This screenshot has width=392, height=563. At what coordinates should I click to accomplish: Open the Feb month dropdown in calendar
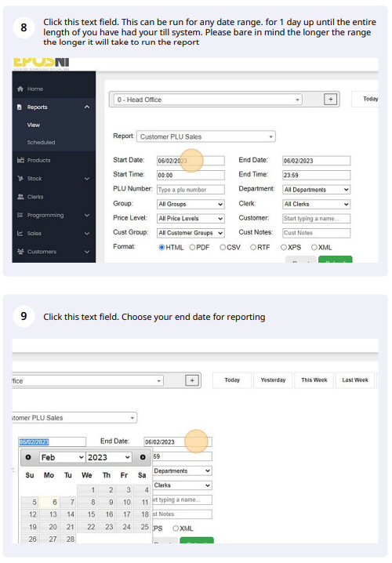[63, 457]
